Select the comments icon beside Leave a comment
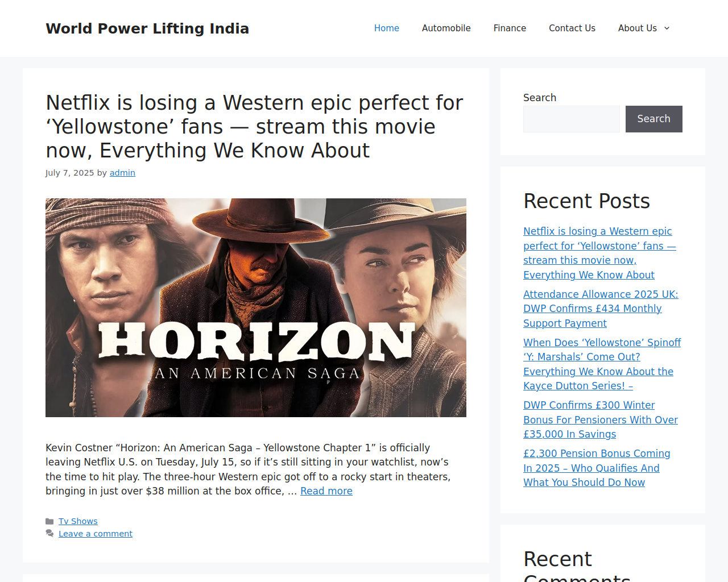 pyautogui.click(x=49, y=534)
